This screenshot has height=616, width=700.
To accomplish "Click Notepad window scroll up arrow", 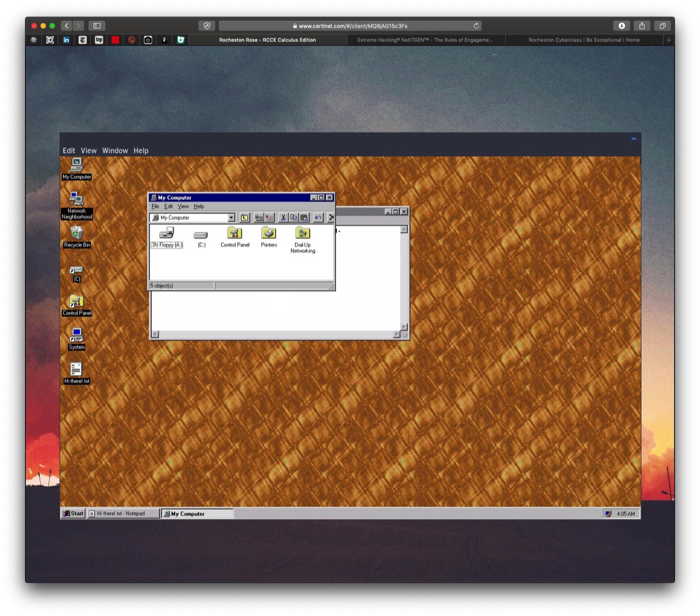I will pyautogui.click(x=404, y=230).
